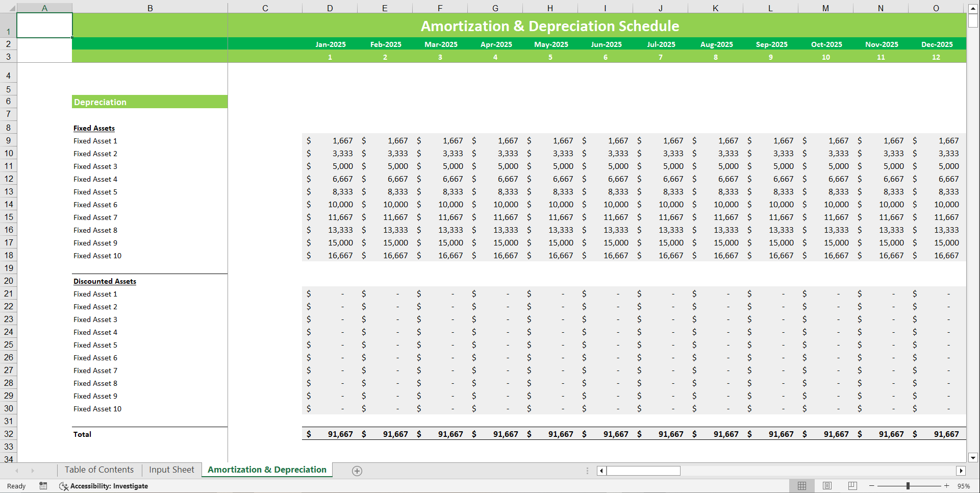Click the next sheet navigation arrow
The width and height of the screenshot is (980, 493).
(32, 471)
